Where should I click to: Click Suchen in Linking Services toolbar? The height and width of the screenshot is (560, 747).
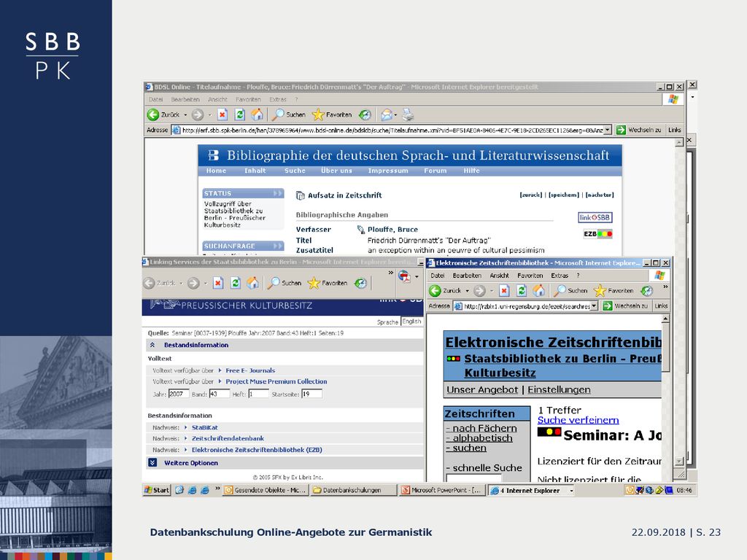point(285,284)
